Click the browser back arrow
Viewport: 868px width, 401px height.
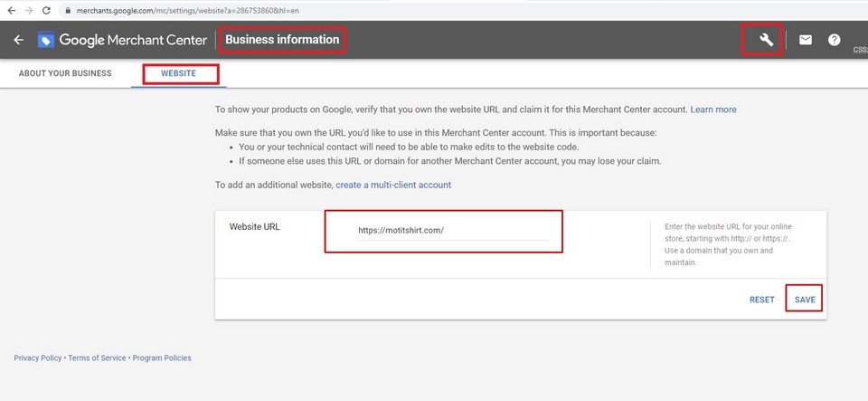11,11
